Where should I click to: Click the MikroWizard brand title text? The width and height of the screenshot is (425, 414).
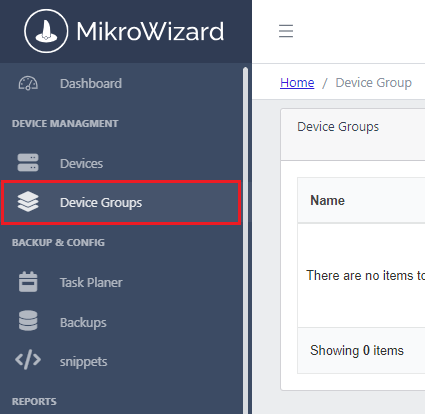point(150,32)
